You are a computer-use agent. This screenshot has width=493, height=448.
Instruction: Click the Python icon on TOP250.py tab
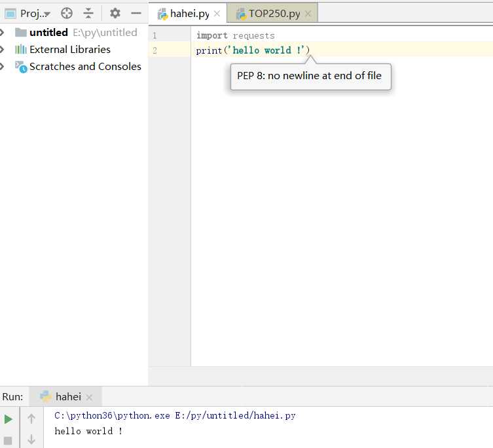click(241, 14)
